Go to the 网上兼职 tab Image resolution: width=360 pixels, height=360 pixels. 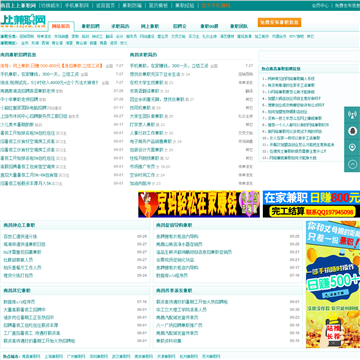150,26
